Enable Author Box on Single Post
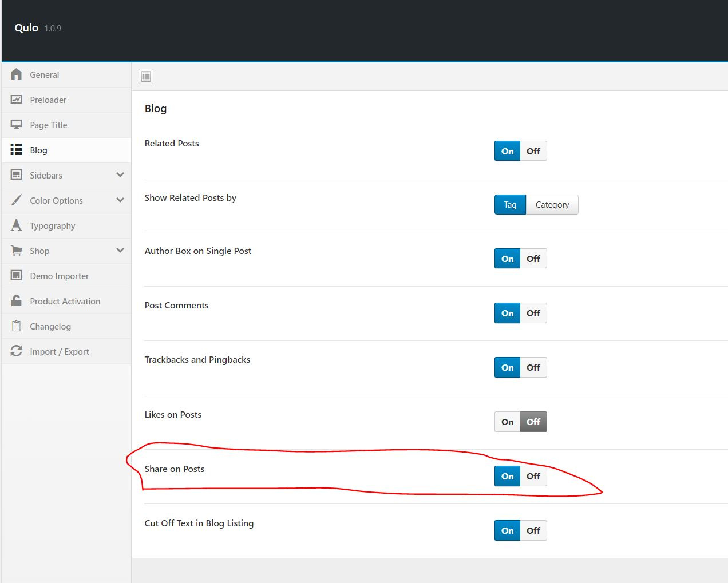Screen dimensions: 728x583 (508, 259)
